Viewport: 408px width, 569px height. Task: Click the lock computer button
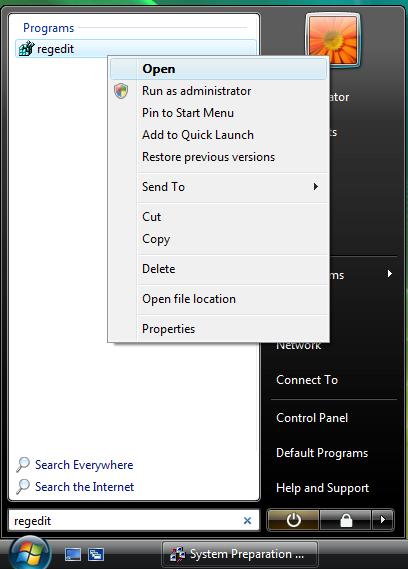click(x=346, y=520)
